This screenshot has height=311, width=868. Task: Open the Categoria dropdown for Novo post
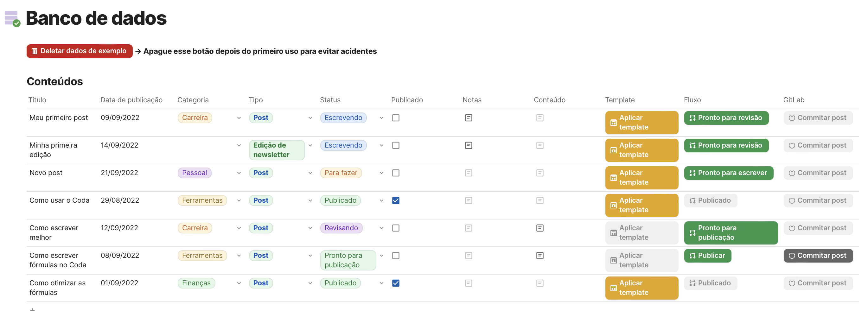(239, 173)
